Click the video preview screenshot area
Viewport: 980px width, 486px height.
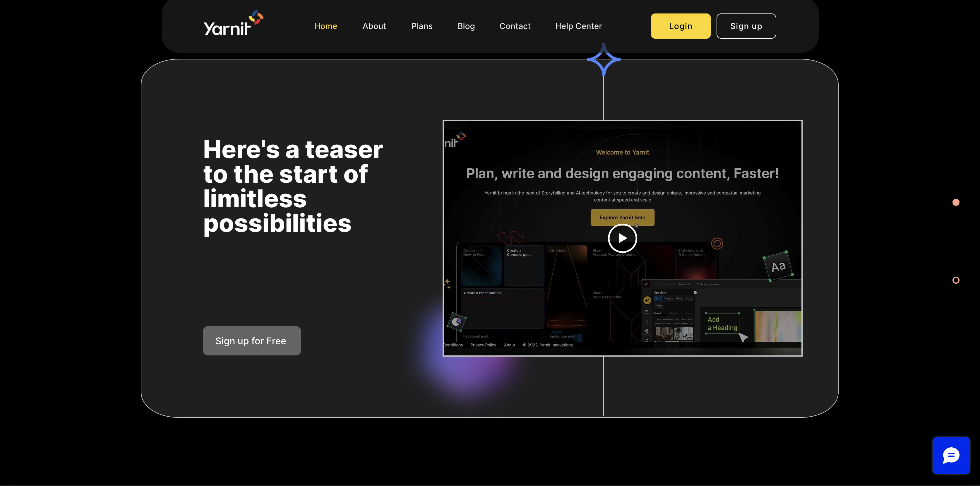pos(623,238)
